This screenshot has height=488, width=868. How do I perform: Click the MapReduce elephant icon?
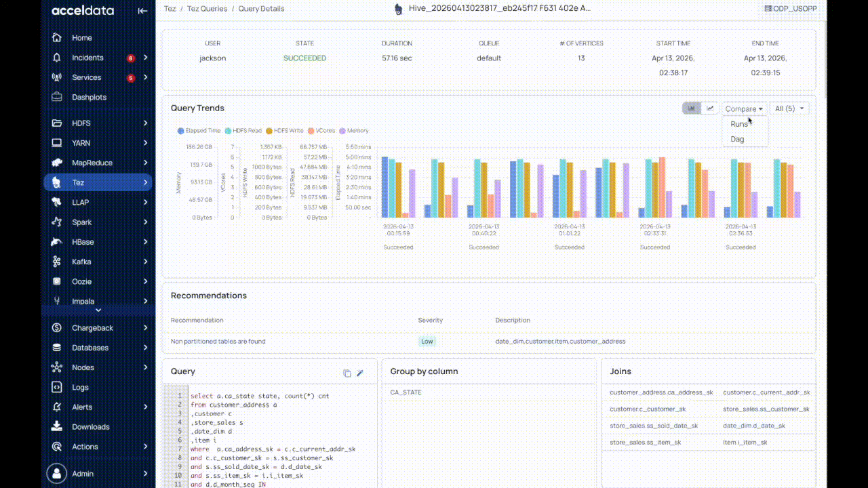57,163
